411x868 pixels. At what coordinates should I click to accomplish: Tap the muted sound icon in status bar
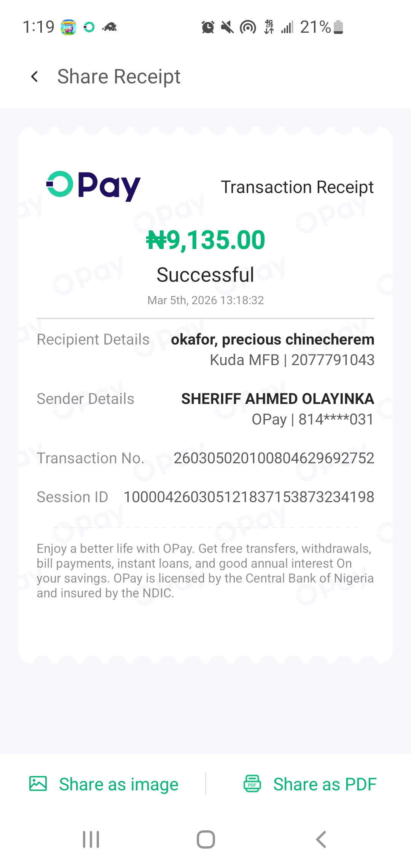coord(228,27)
